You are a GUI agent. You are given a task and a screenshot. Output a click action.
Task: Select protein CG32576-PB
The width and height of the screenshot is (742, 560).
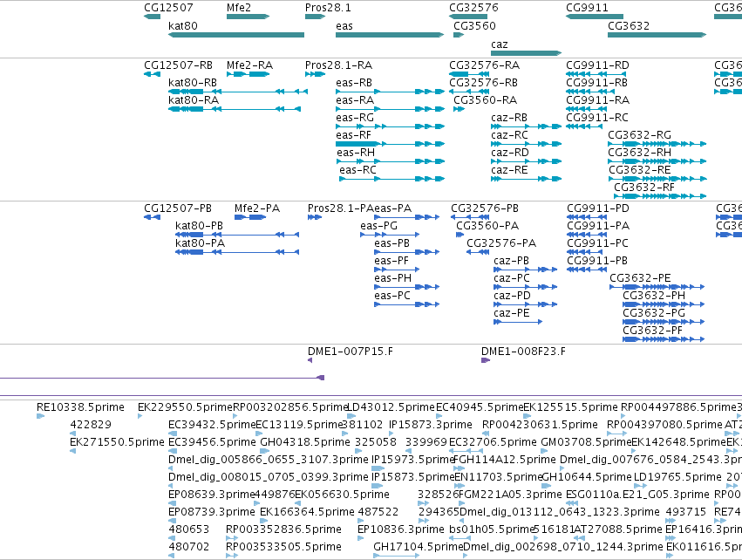(485, 208)
